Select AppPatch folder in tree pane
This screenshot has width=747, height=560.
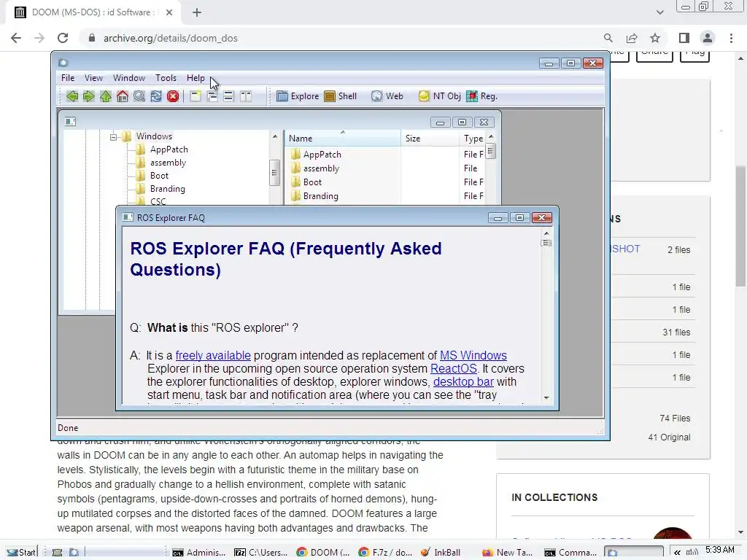169,149
